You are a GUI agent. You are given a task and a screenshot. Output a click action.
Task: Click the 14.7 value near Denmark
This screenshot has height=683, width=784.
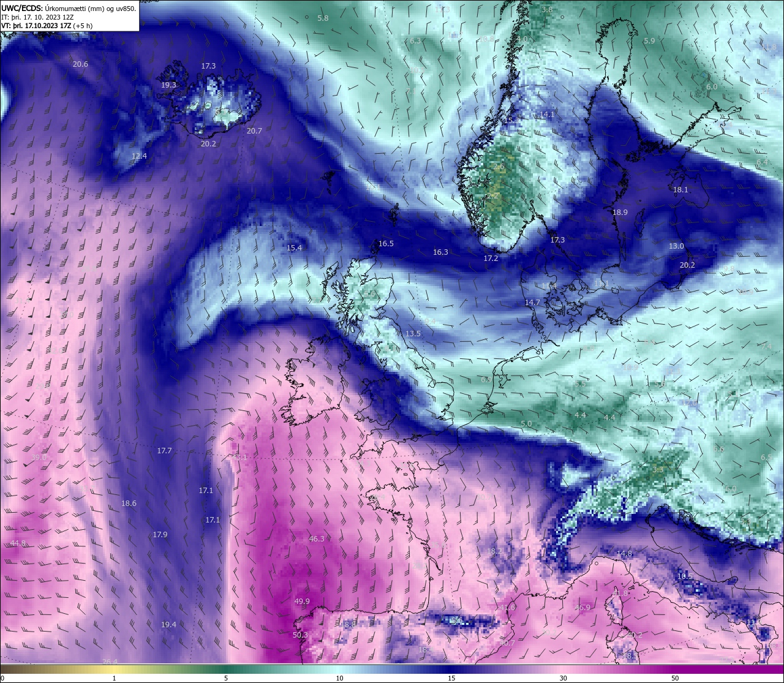tap(532, 303)
